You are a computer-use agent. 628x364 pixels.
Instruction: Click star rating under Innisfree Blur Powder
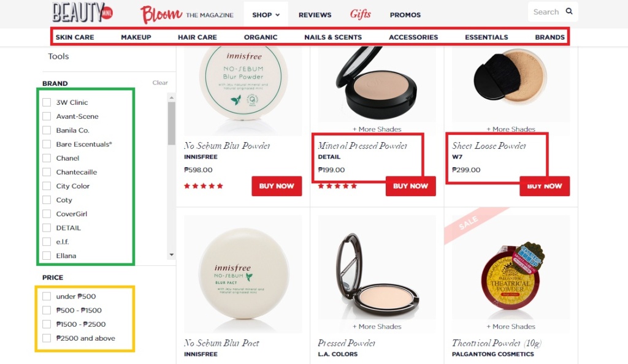pos(204,186)
